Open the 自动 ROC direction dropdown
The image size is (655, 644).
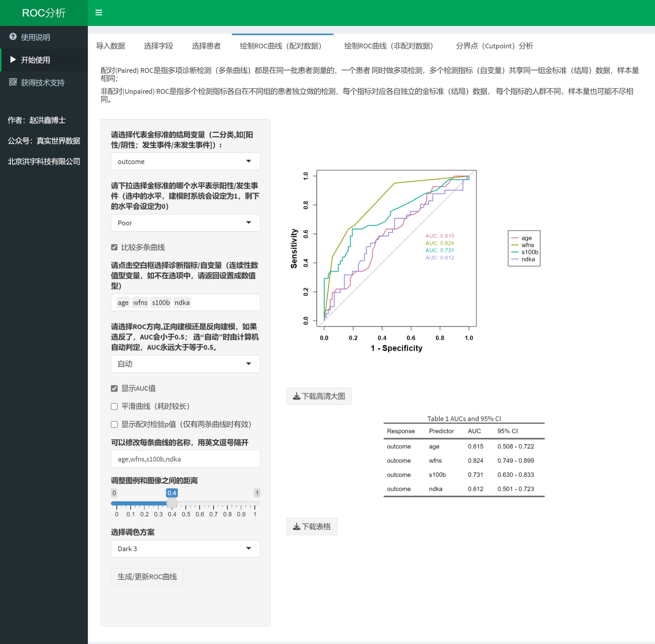(186, 364)
